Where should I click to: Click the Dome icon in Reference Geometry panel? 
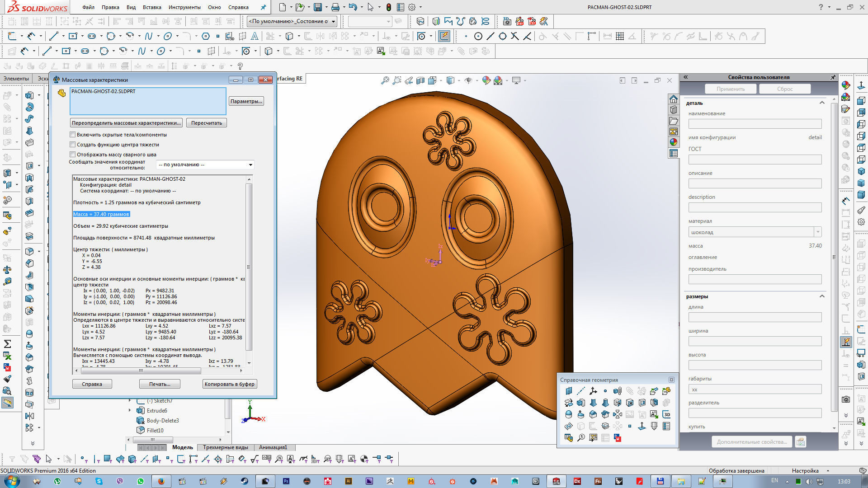[569, 414]
